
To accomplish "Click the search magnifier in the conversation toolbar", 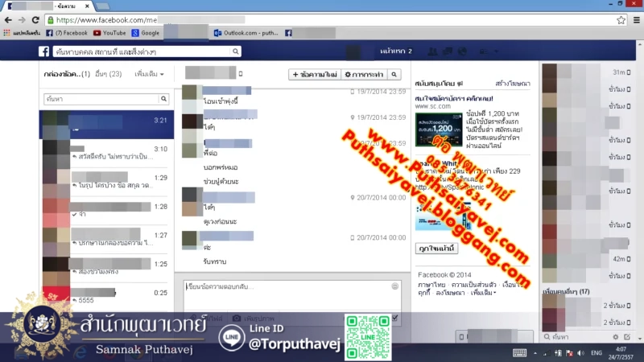I will click(x=394, y=75).
